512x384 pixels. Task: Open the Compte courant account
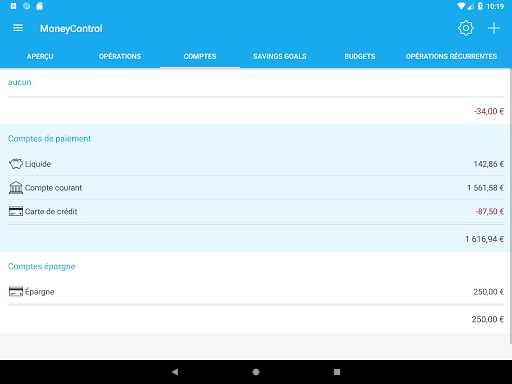tap(256, 188)
